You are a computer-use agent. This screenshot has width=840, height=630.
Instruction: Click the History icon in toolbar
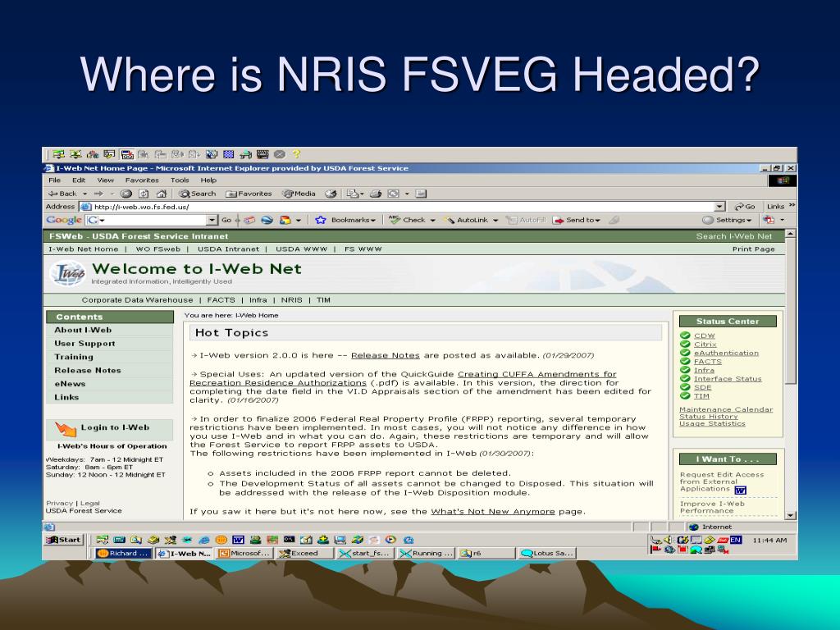tap(331, 194)
